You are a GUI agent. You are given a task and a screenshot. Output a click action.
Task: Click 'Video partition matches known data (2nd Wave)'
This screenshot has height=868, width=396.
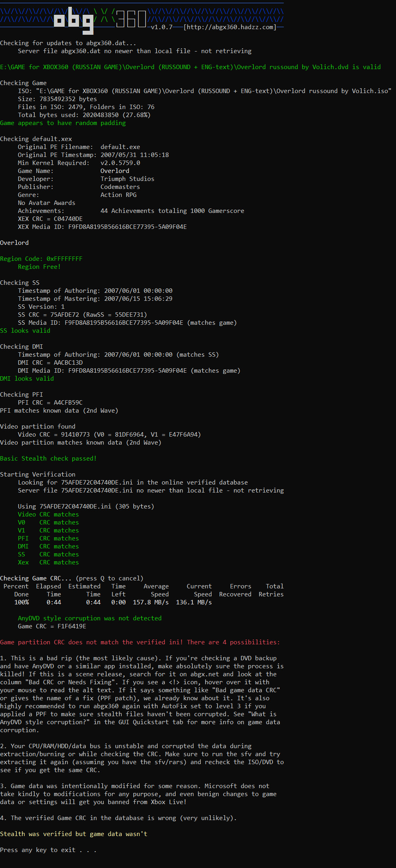click(x=81, y=443)
